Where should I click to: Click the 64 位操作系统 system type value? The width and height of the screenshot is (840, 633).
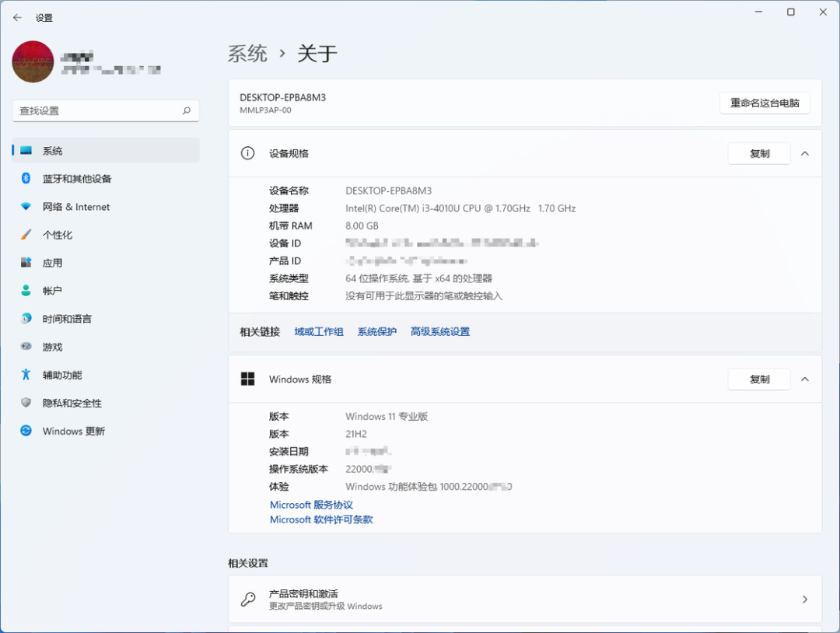[x=418, y=278]
